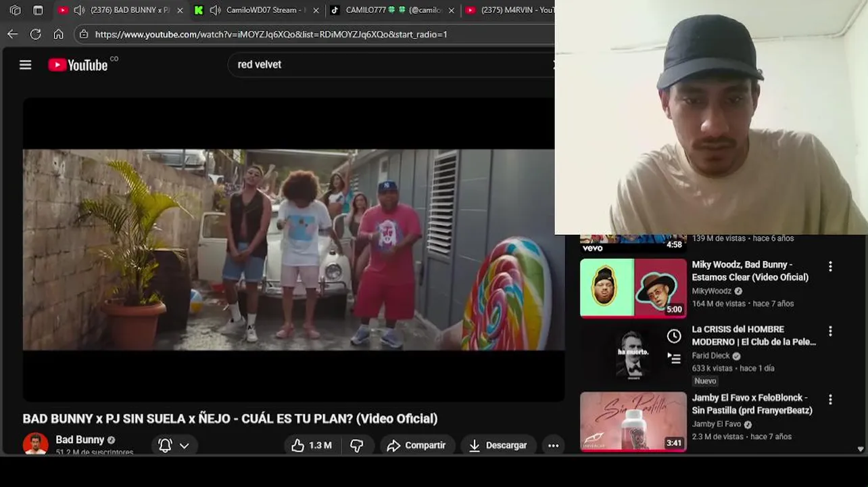Open the tab actions menu icon

pyautogui.click(x=38, y=10)
